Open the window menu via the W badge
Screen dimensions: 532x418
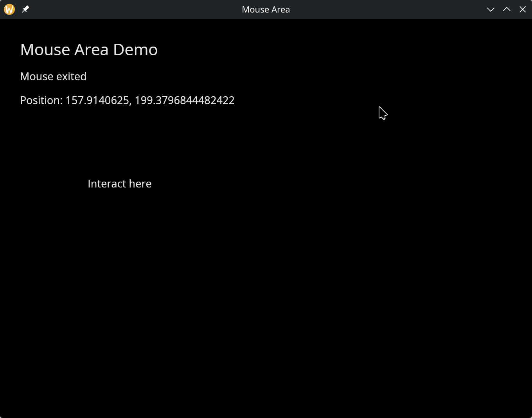point(9,9)
